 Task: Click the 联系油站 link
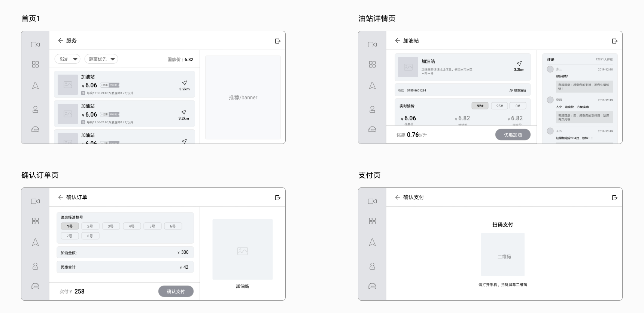click(x=518, y=90)
